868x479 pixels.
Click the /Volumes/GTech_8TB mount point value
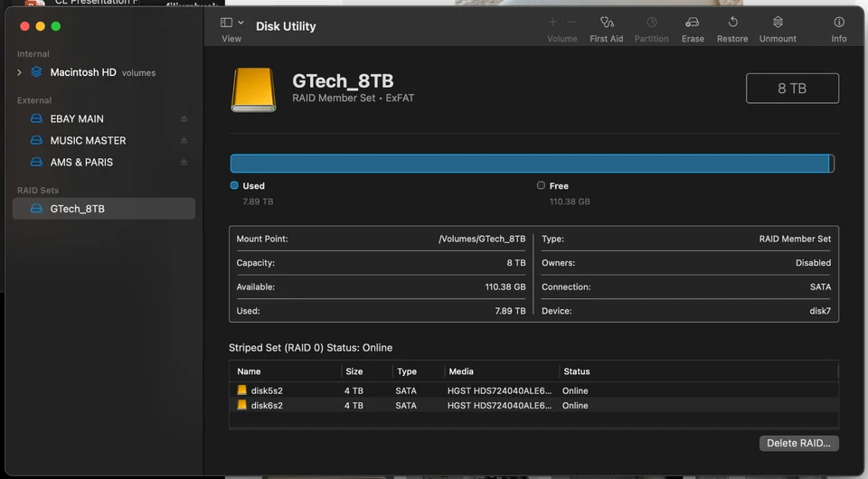coord(482,239)
